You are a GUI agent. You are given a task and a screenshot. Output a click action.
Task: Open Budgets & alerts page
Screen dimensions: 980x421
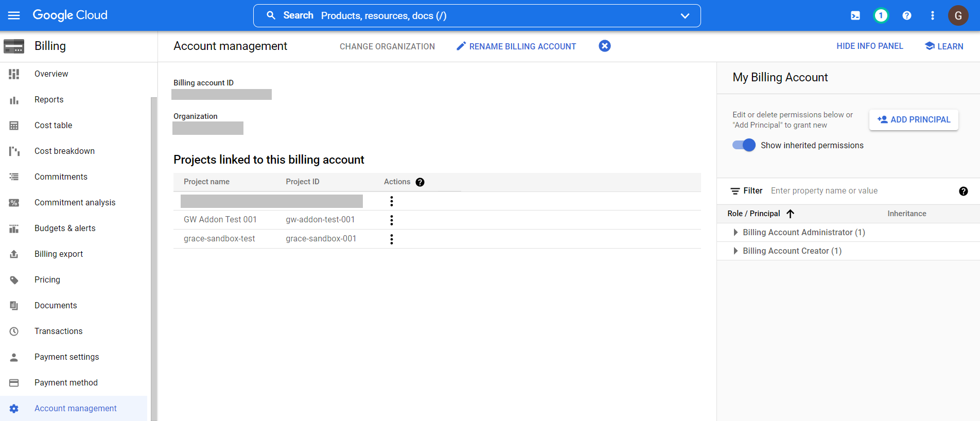click(x=65, y=228)
